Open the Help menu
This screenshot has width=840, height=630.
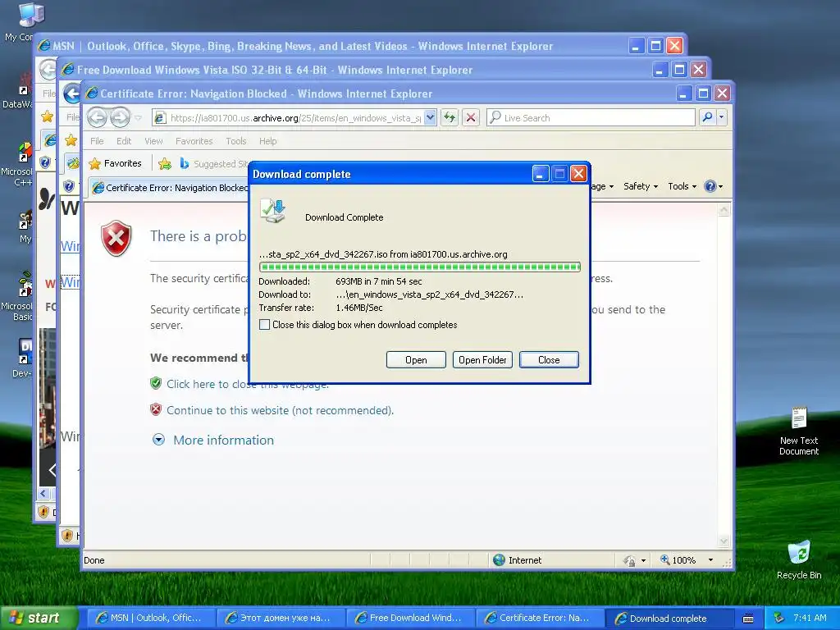268,141
